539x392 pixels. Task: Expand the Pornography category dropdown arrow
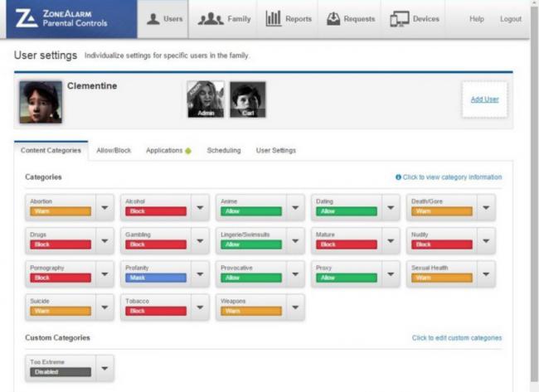click(x=104, y=274)
